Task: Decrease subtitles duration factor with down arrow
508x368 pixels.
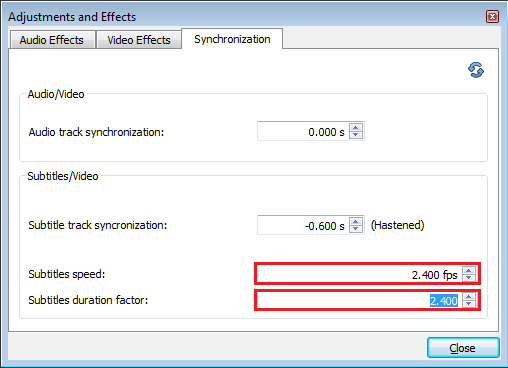Action: click(469, 304)
